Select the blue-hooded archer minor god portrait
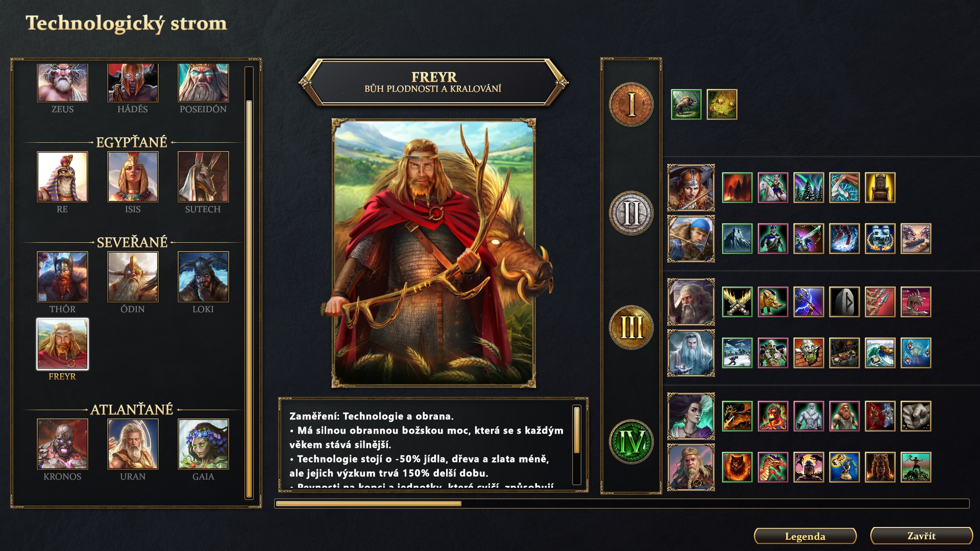The image size is (980, 551). [691, 239]
